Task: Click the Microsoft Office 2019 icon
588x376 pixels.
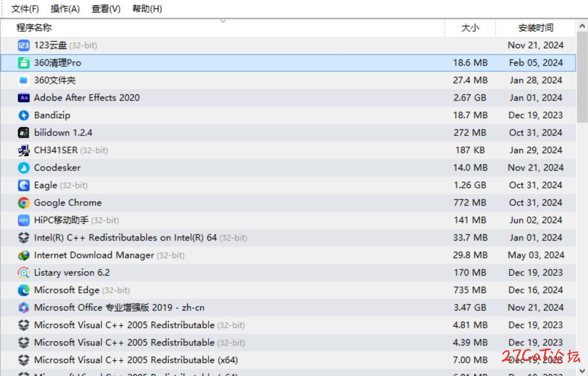Action: click(23, 308)
